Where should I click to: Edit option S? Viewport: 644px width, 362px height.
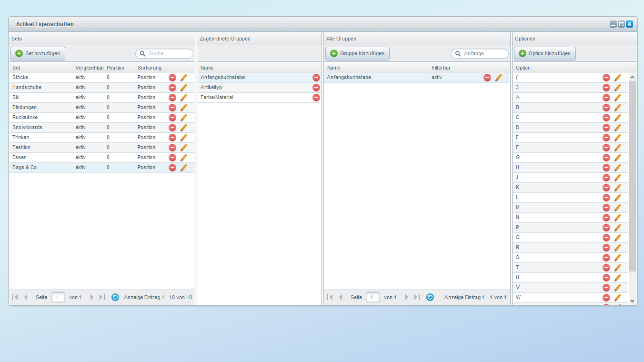pyautogui.click(x=618, y=257)
